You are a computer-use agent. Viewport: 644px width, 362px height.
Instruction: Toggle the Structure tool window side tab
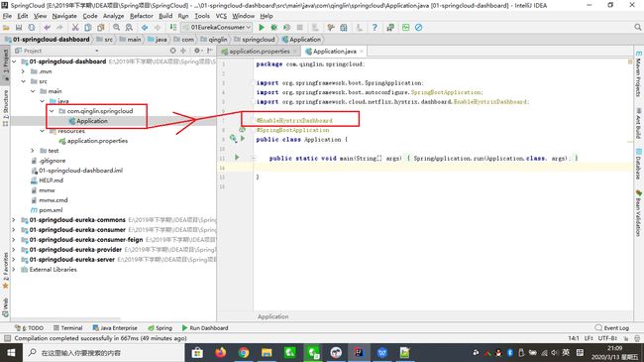point(5,108)
